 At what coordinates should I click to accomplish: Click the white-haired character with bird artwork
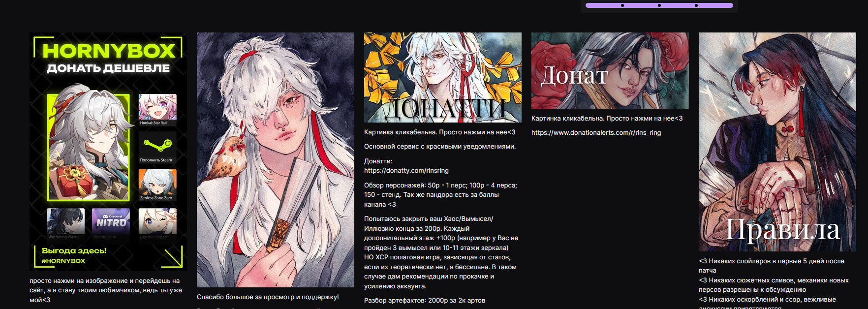(x=275, y=160)
